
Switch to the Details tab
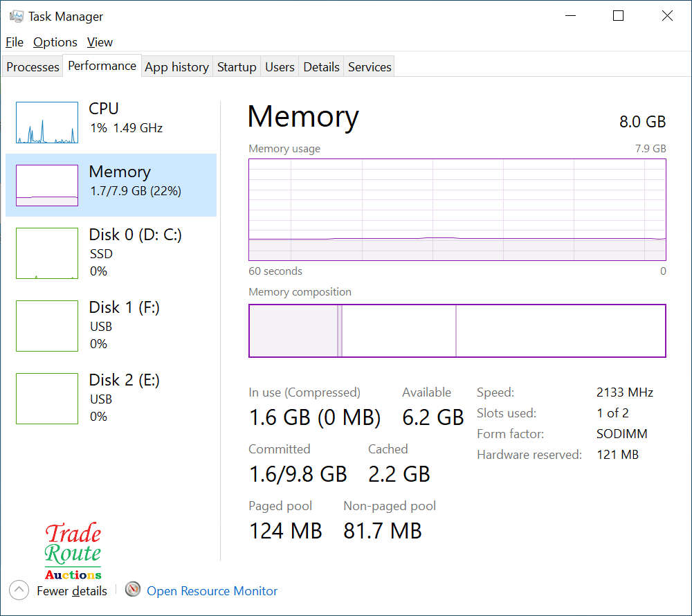click(x=321, y=66)
